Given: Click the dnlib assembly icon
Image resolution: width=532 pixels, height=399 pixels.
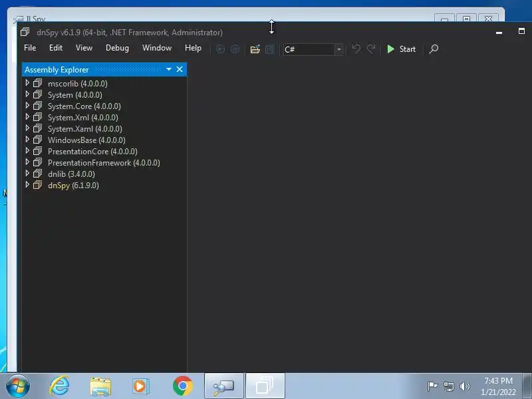Looking at the screenshot, I should (37, 174).
